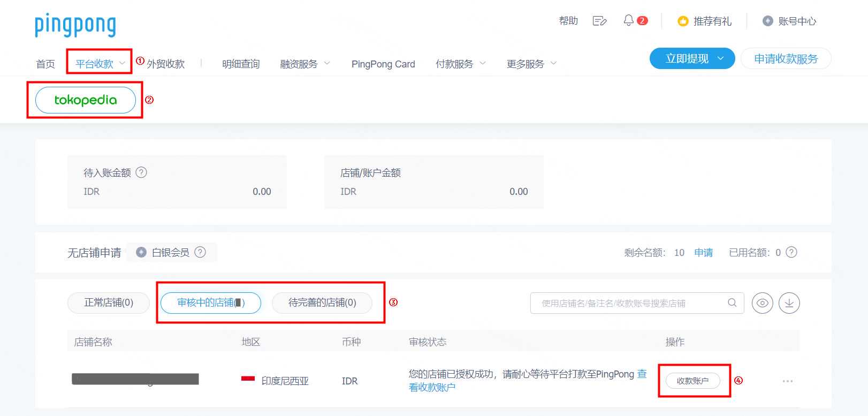Expand the 付款服务 menu chevron
The image size is (868, 416).
pos(483,63)
